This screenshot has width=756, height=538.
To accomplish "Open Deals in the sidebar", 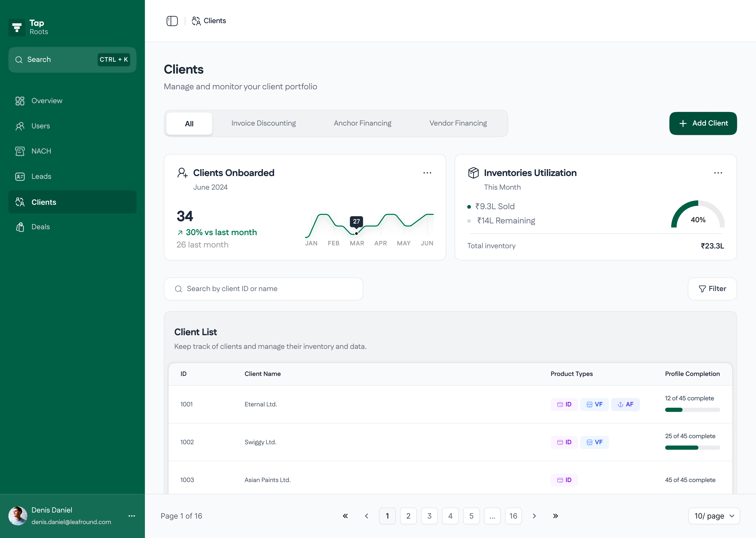I will point(72,227).
